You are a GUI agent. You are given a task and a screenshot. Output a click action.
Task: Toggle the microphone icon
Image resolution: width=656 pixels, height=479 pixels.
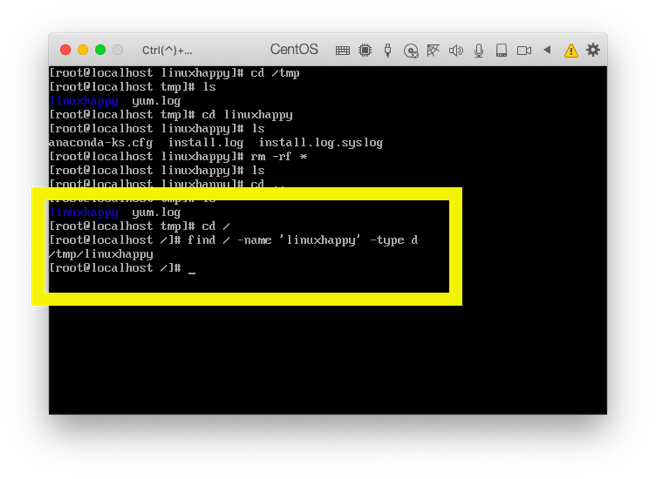pyautogui.click(x=479, y=51)
